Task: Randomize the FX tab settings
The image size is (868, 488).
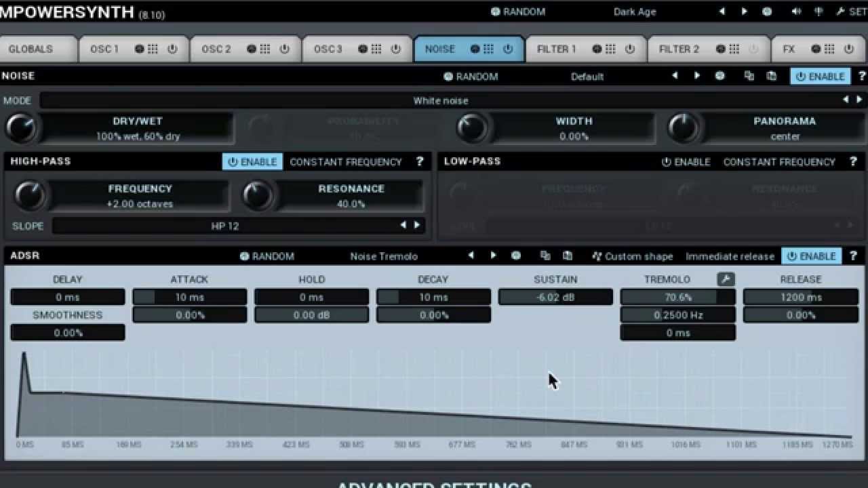Action: [x=816, y=49]
